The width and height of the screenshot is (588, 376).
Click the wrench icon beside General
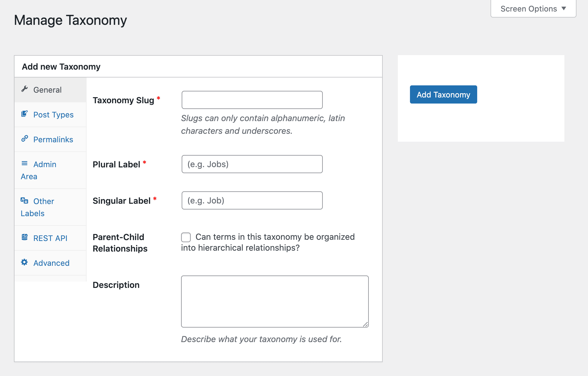tap(25, 89)
